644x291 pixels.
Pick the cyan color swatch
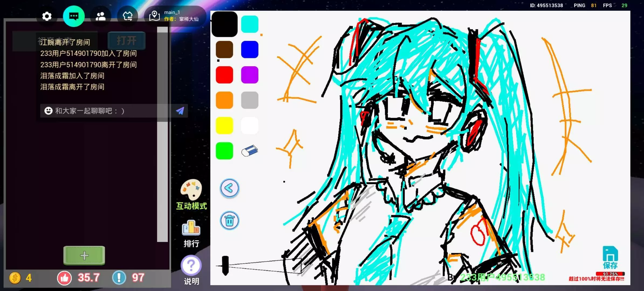point(249,24)
